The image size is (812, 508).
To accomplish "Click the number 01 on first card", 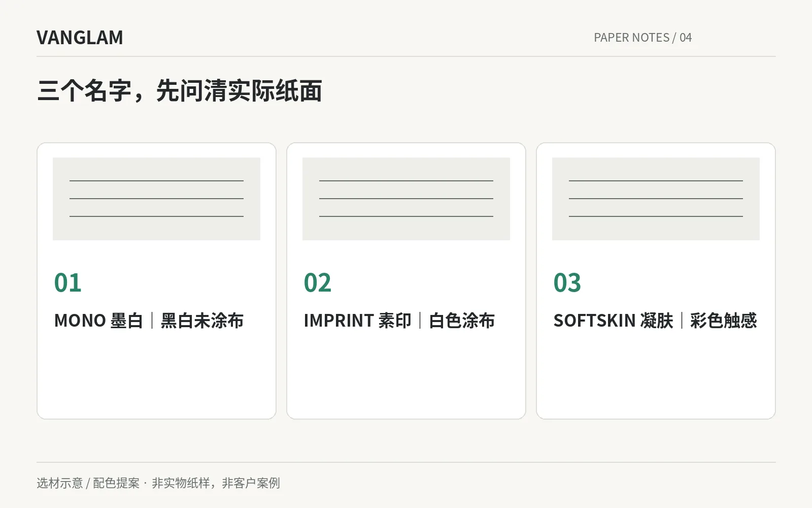I will [67, 282].
